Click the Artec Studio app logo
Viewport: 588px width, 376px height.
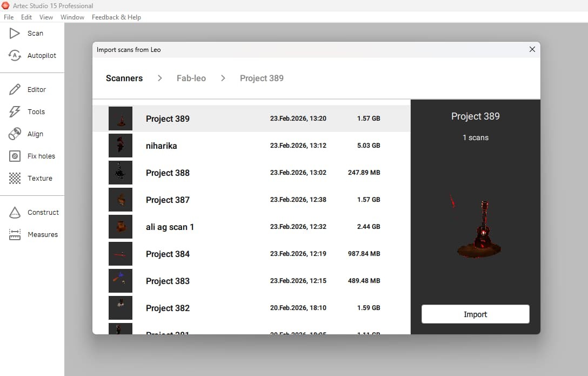pos(5,5)
